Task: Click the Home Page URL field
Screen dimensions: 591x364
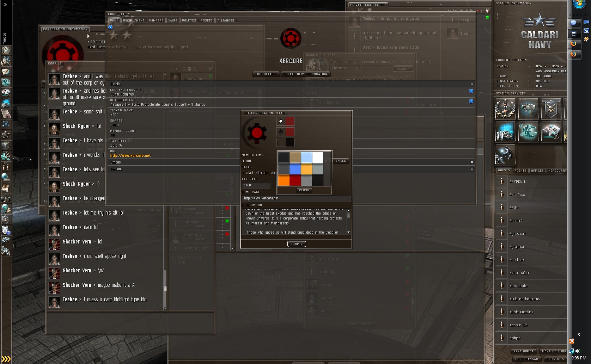Action: click(x=296, y=198)
